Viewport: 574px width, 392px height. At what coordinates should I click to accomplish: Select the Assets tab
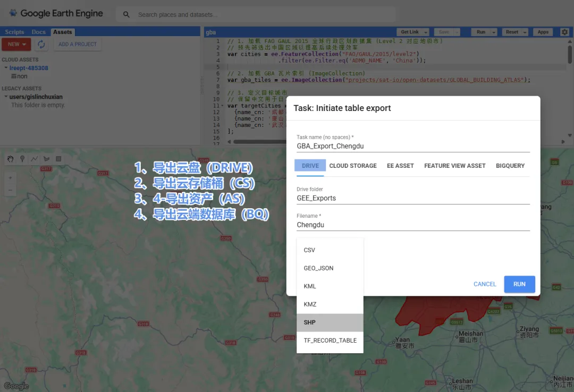point(63,32)
